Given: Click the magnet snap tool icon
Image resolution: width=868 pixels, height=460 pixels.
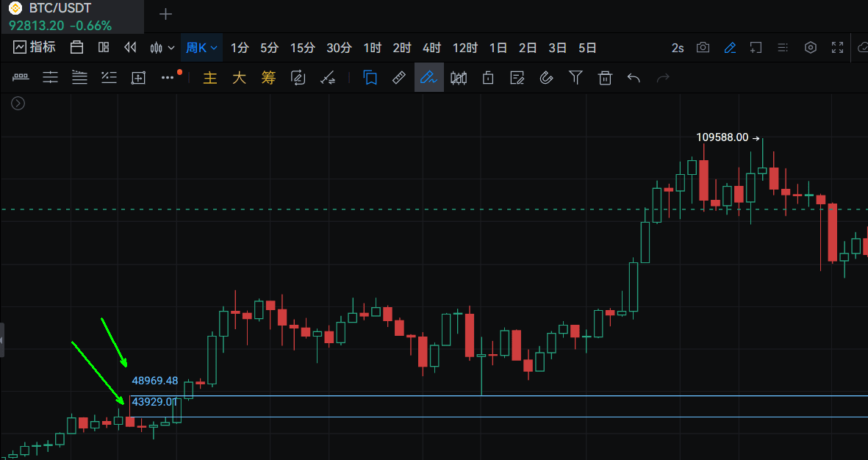Looking at the screenshot, I should point(546,77).
